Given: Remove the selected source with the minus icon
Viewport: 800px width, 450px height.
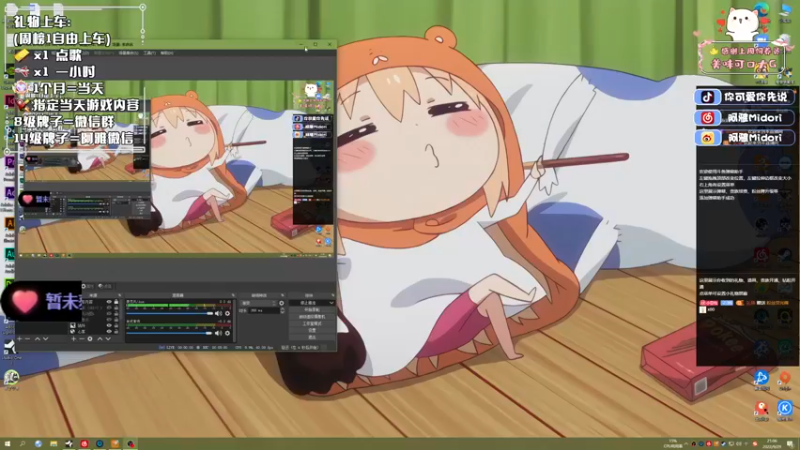Looking at the screenshot, I should pos(81,339).
